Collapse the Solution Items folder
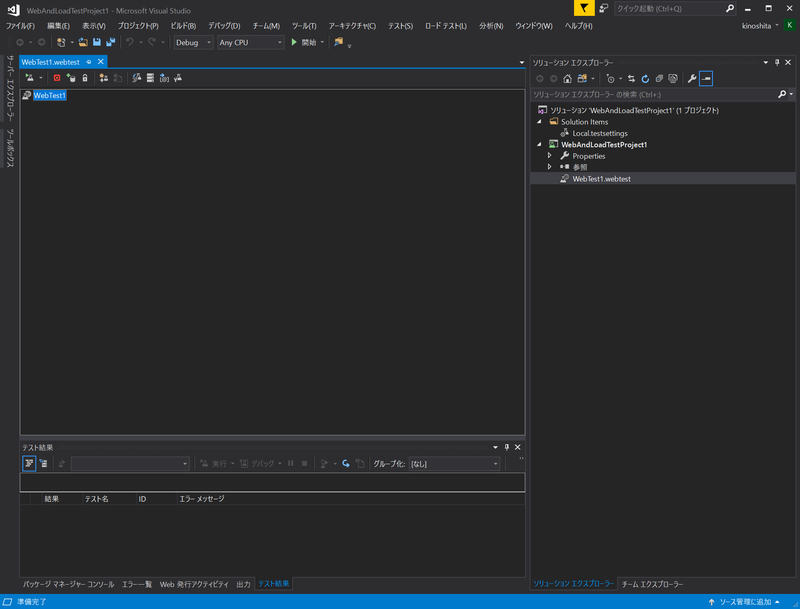This screenshot has height=609, width=800. pyautogui.click(x=539, y=121)
